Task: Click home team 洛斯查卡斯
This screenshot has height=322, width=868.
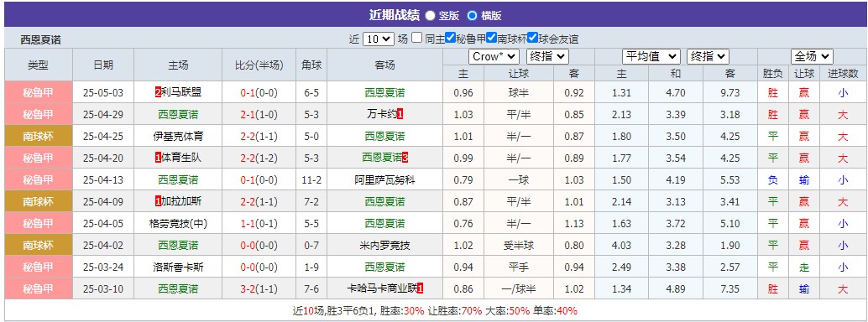Action: coord(178,267)
